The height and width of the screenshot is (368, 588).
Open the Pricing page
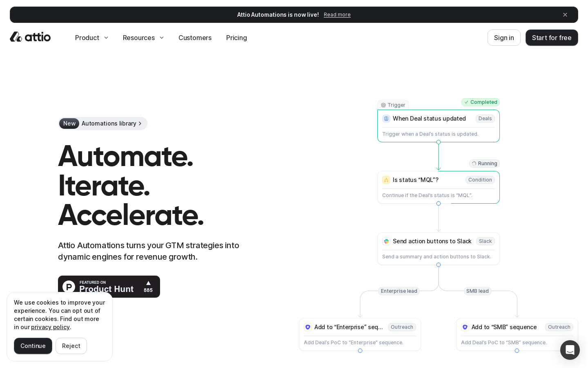click(236, 38)
